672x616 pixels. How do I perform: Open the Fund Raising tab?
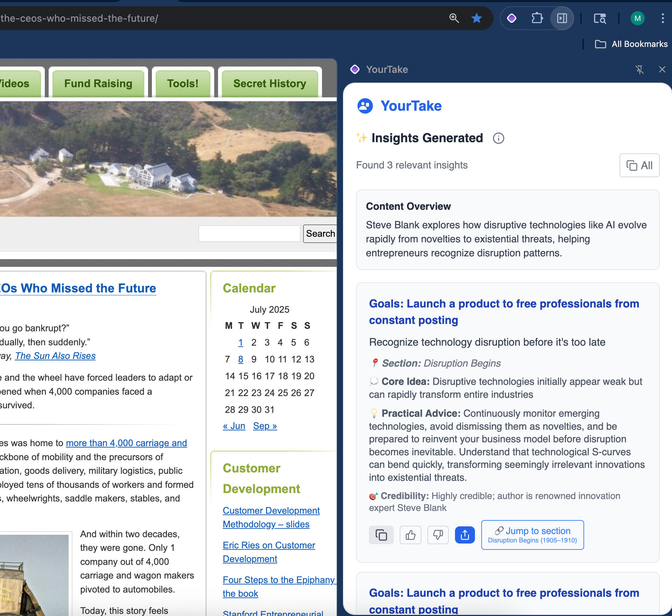98,84
